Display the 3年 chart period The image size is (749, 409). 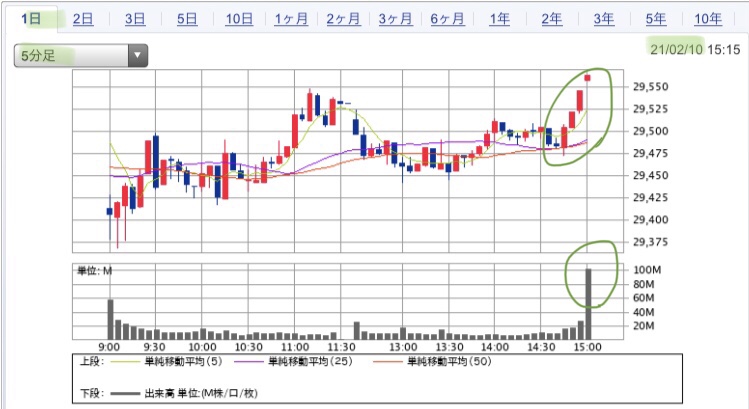point(604,19)
